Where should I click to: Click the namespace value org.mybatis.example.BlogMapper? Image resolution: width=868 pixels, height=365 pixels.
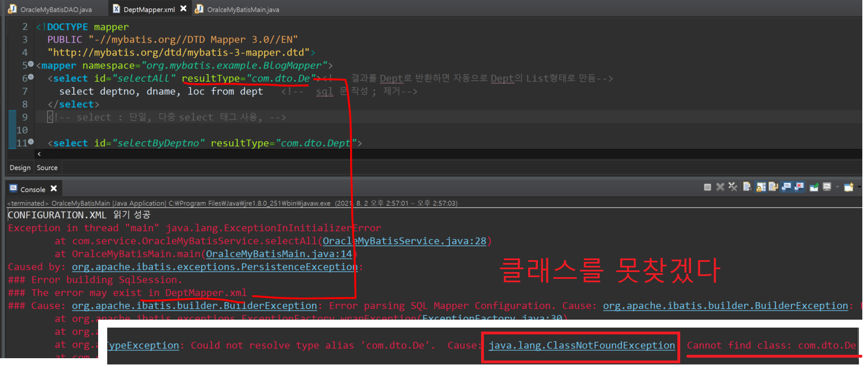pyautogui.click(x=234, y=65)
